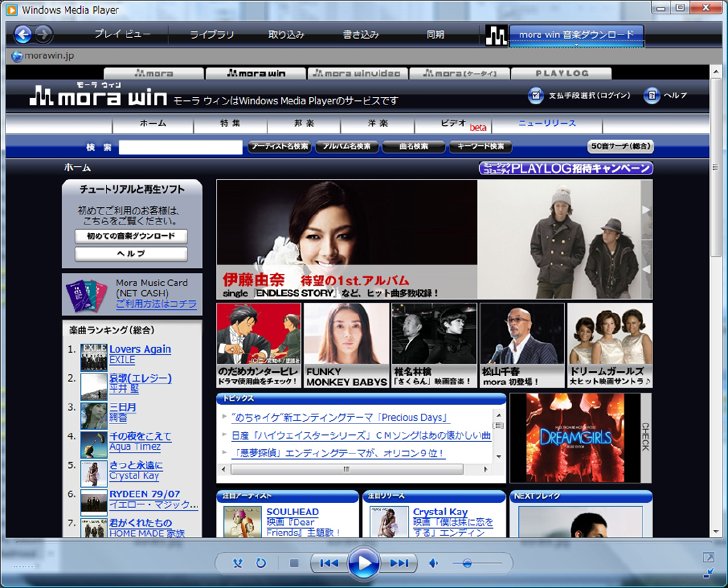Open the 取り込み tab
The image size is (728, 588).
tap(286, 34)
